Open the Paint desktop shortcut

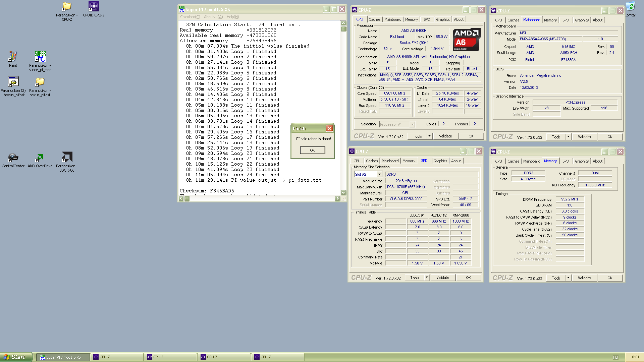point(13,59)
